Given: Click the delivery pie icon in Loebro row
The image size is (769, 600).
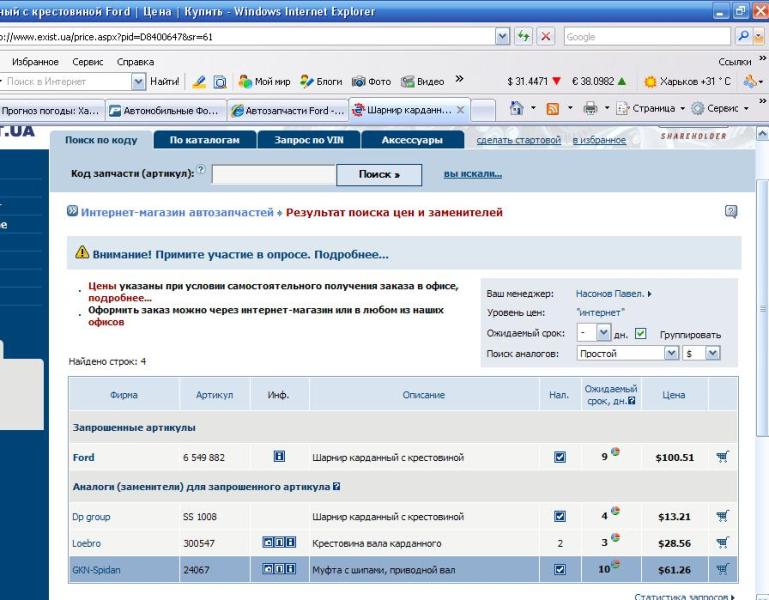Looking at the screenshot, I should 616,541.
